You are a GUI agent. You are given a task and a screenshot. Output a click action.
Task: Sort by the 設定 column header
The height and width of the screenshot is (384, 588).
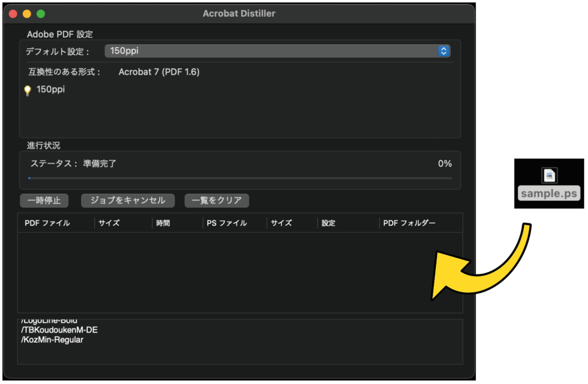pos(328,223)
